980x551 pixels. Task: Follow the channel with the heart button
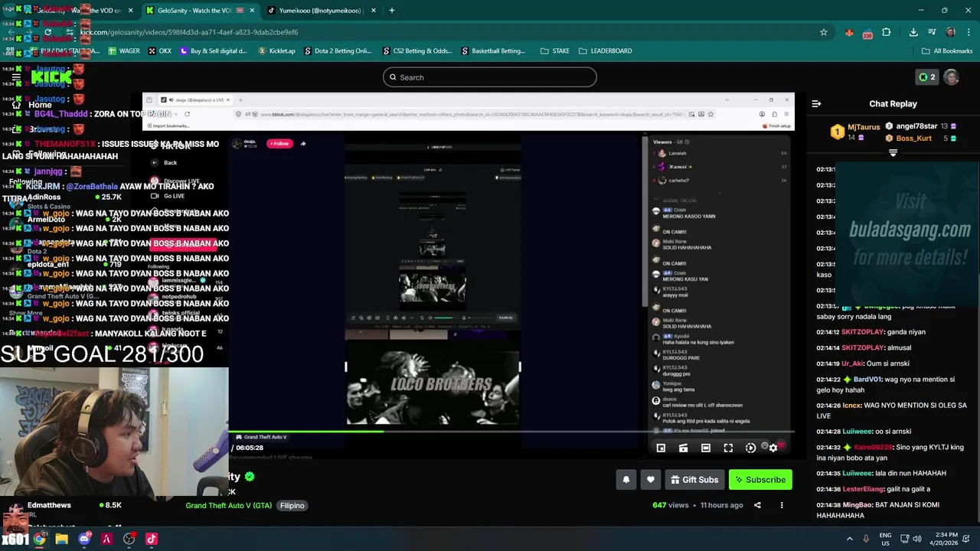(x=651, y=480)
